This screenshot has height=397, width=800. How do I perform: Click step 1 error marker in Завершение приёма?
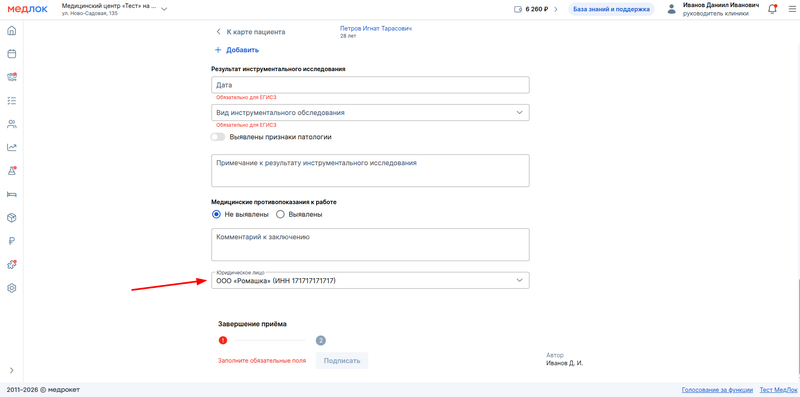tap(223, 340)
